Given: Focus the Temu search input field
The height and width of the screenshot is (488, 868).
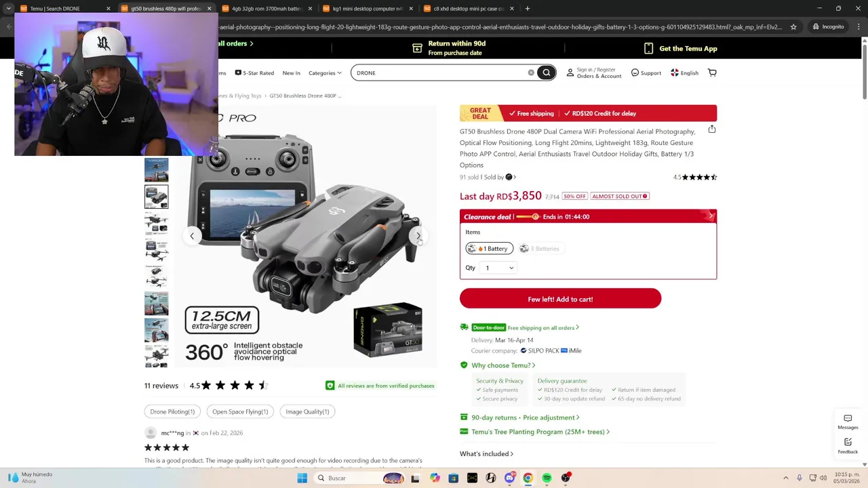Looking at the screenshot, I should coord(441,73).
